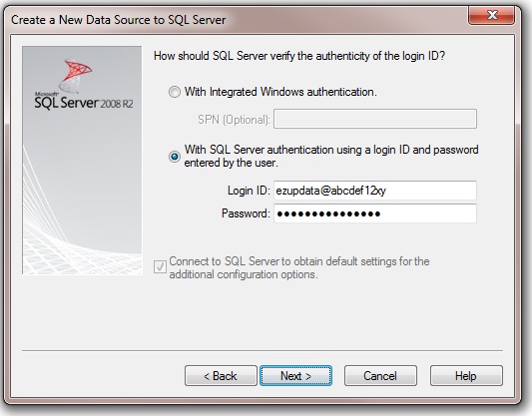Click the SQL Server 2008 R2 banner text
This screenshot has height=416, width=532.
click(84, 103)
